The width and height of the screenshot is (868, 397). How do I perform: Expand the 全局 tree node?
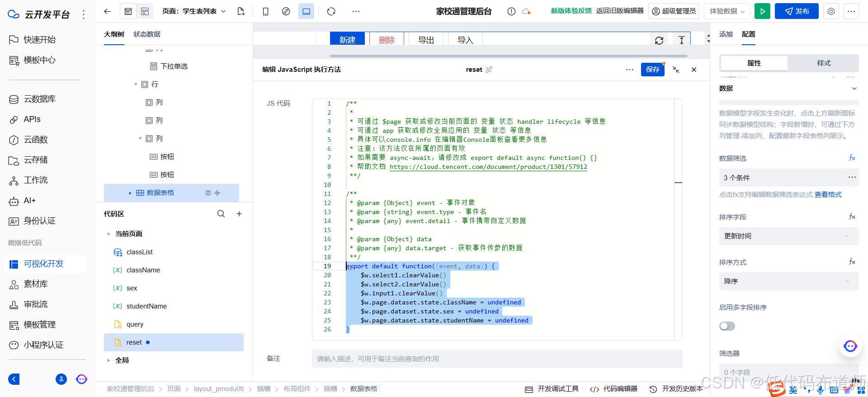point(108,360)
